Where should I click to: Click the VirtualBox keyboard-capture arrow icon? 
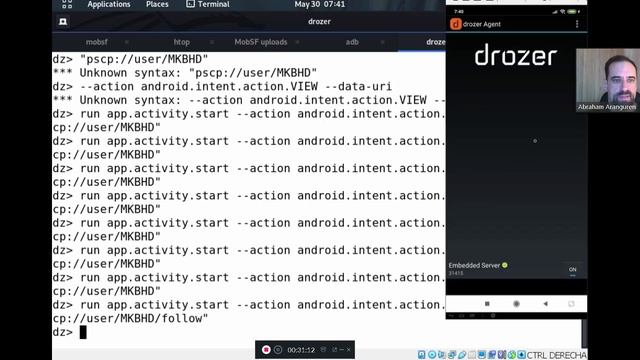[x=522, y=355]
